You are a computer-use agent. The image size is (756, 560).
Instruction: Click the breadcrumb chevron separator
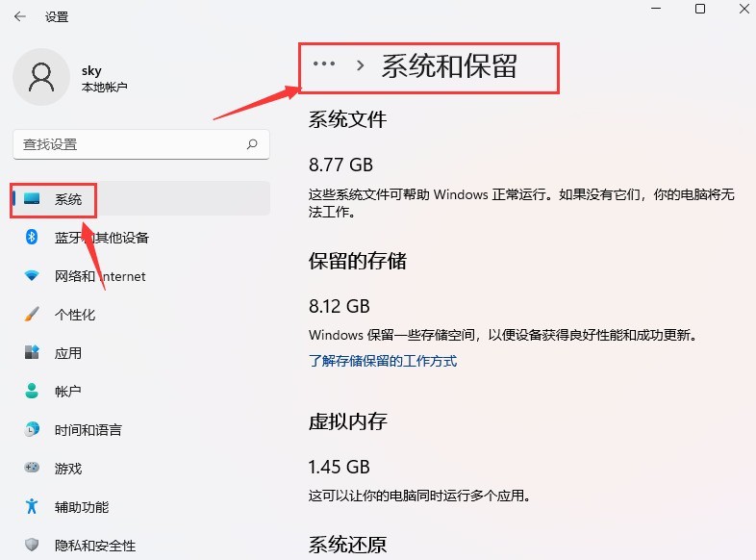[x=360, y=65]
